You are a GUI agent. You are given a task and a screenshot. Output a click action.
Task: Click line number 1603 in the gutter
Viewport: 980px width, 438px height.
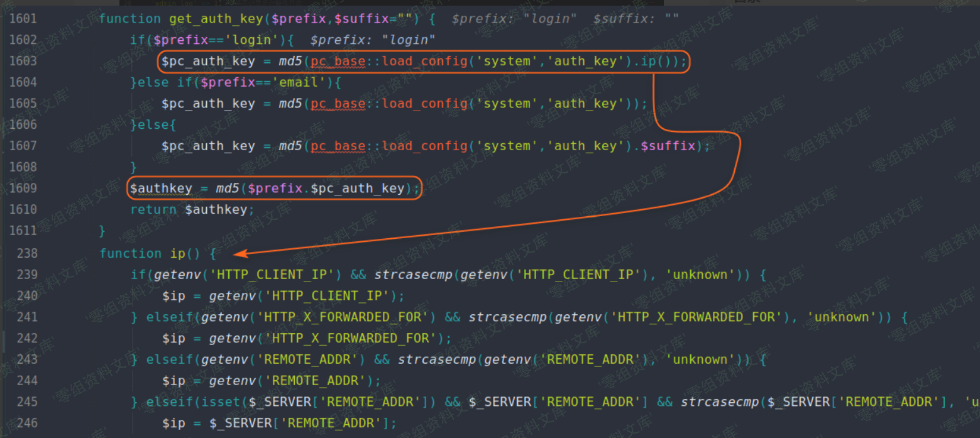click(23, 61)
